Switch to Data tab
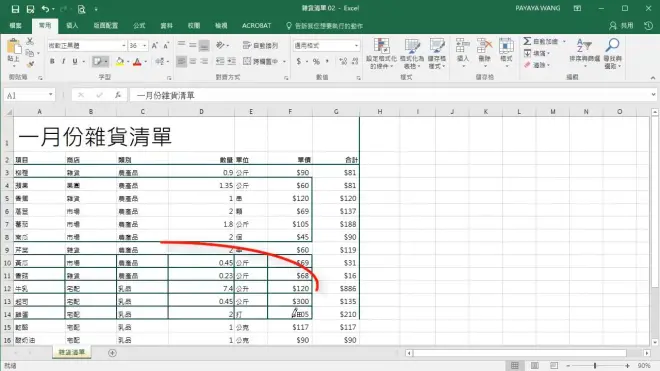660x371 pixels. pos(166,26)
